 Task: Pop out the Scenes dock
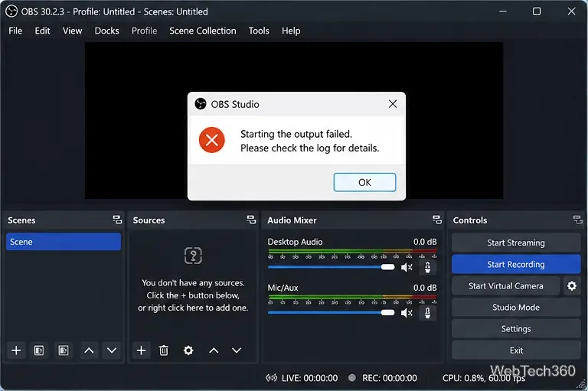pos(117,220)
